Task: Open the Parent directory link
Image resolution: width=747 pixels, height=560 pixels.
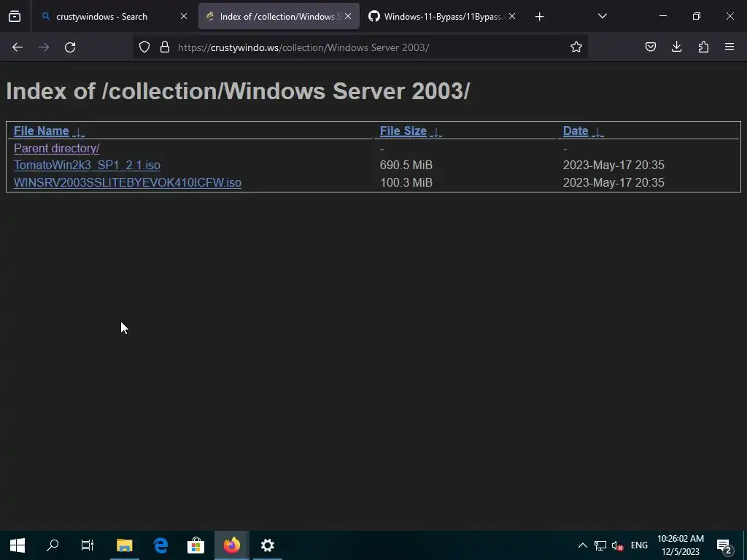Action: tap(56, 149)
